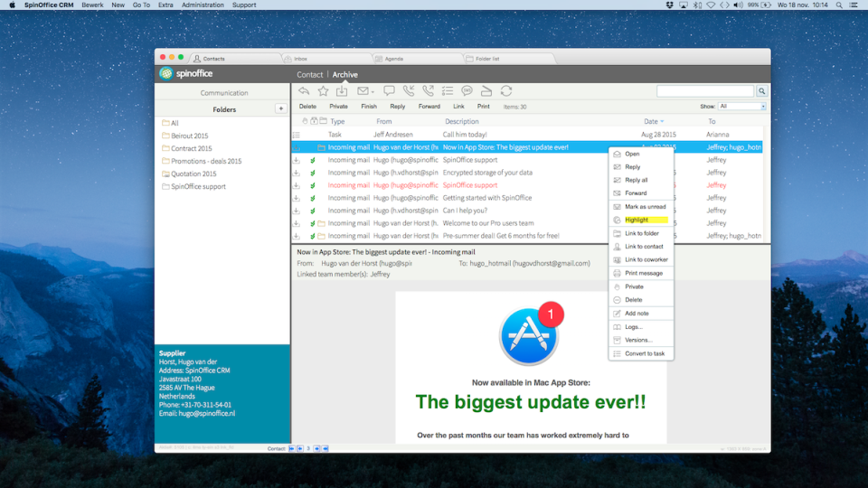Select the Encrypted storage of your data mail
Viewport: 868px width, 488px height.
[527, 173]
